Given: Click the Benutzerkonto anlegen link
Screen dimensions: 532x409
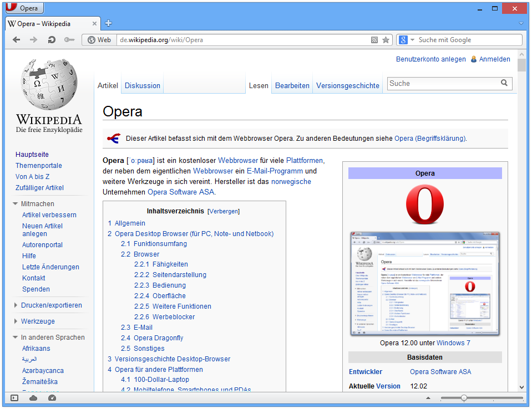Looking at the screenshot, I should 430,59.
